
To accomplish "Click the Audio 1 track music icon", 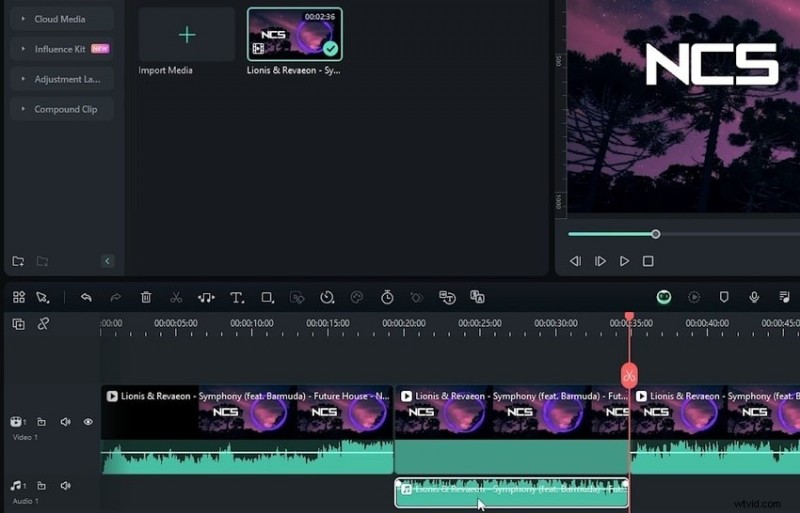I will 17,486.
